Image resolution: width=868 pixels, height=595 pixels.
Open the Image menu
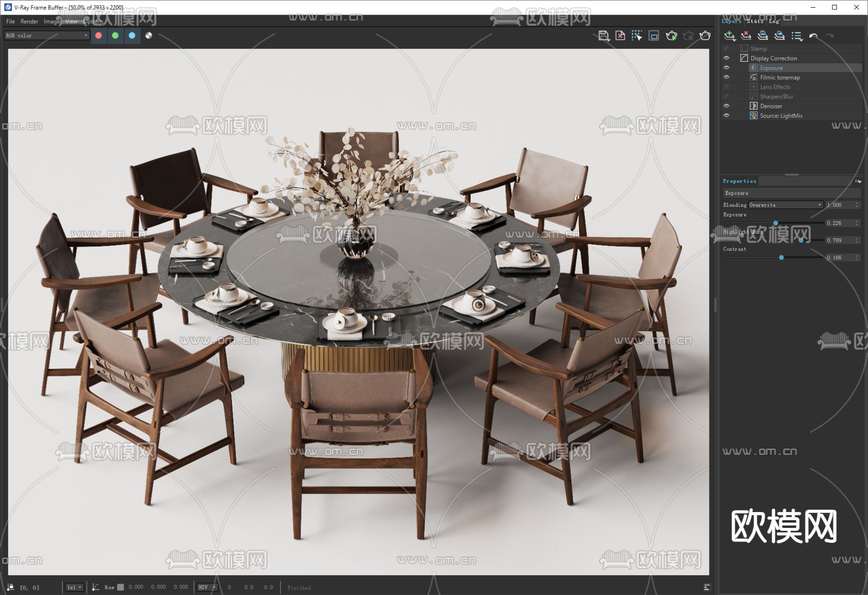pyautogui.click(x=52, y=21)
